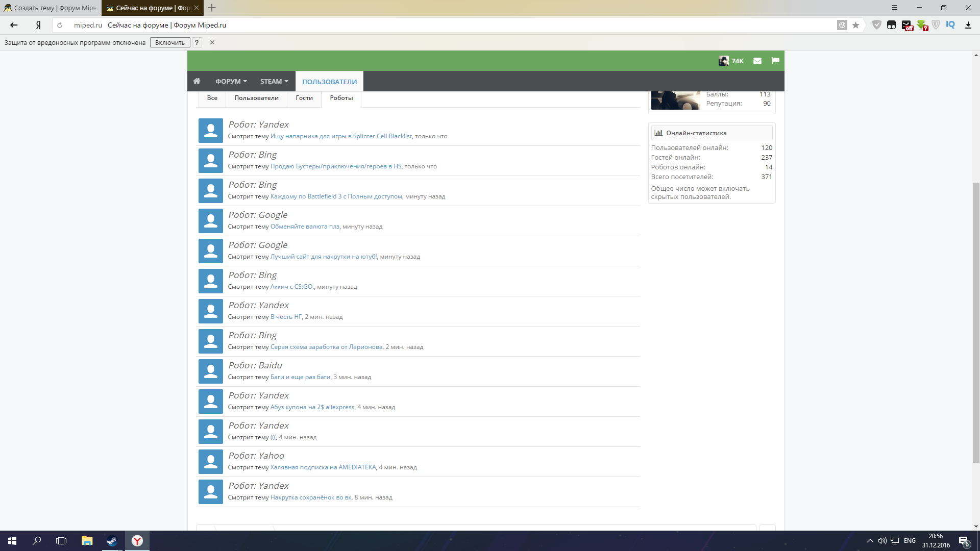Click the IQ extension icon
Screen dimensions: 980x551
pos(950,24)
